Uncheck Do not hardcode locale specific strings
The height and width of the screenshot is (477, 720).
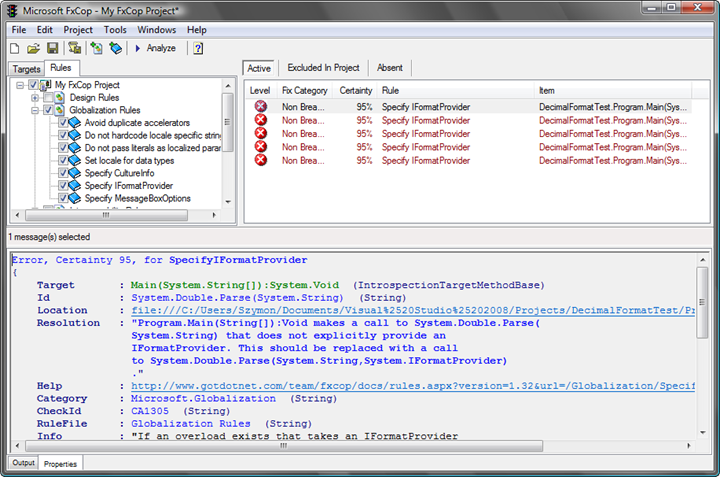coord(63,135)
